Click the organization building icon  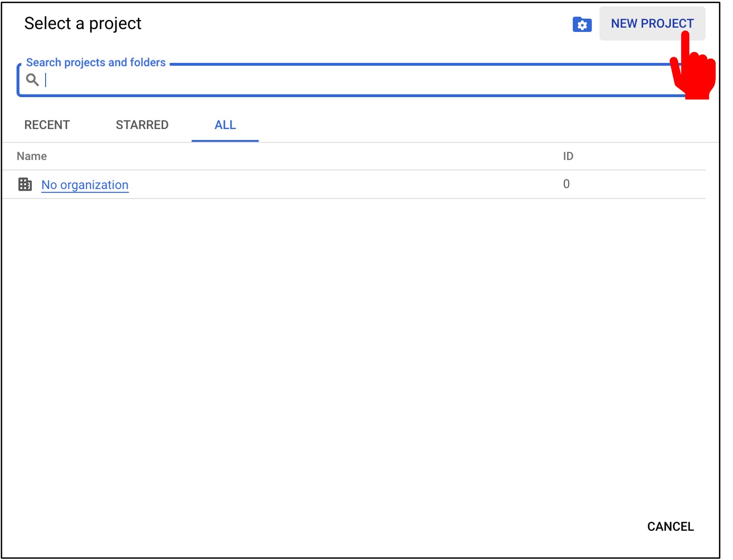click(x=25, y=184)
